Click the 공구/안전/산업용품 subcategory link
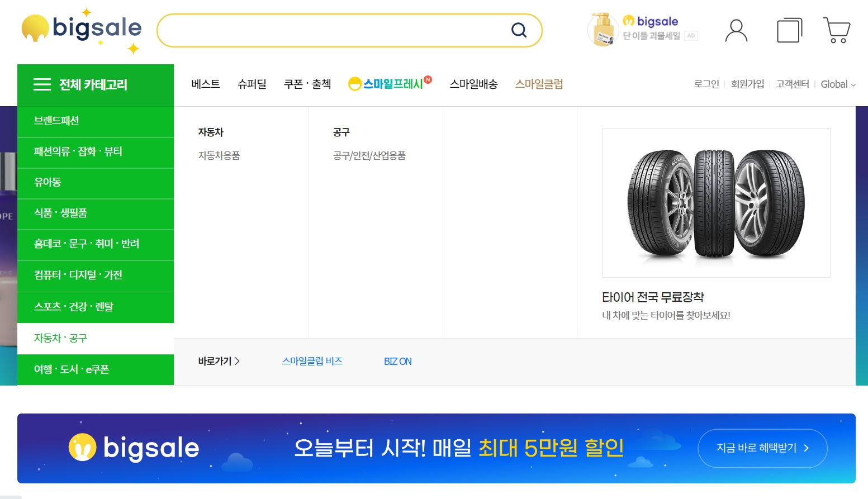868x499 pixels. (369, 156)
